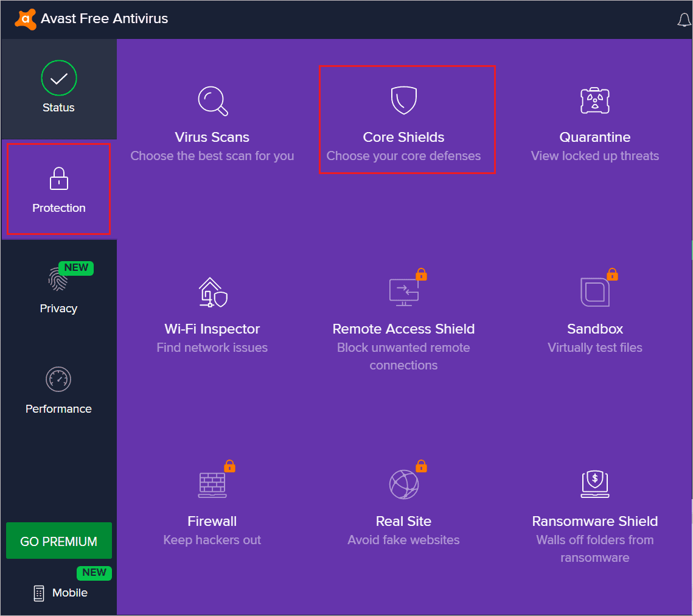The width and height of the screenshot is (693, 616).
Task: Click the Wi-Fi Inspector title
Action: pos(212,329)
